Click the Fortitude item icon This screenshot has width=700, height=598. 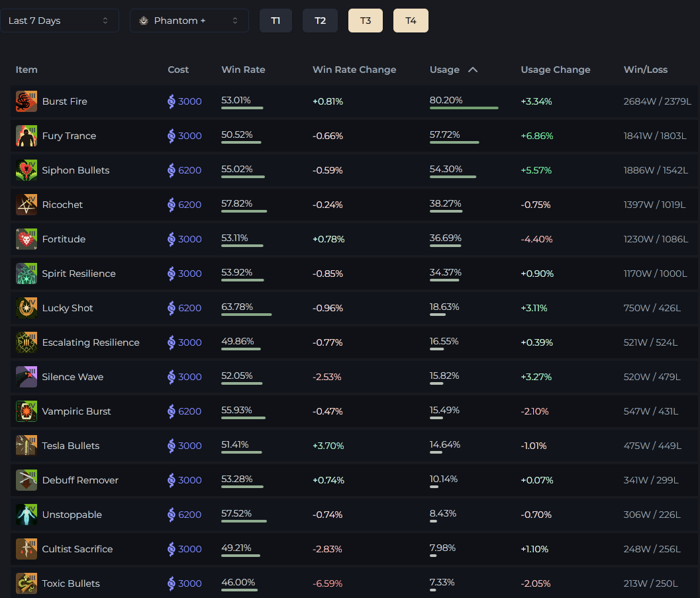(x=26, y=239)
